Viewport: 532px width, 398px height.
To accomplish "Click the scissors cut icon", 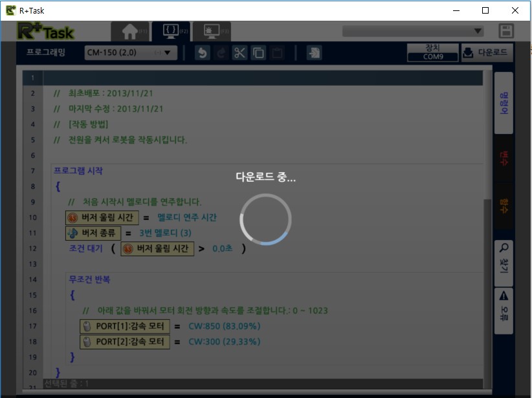I will pos(240,53).
